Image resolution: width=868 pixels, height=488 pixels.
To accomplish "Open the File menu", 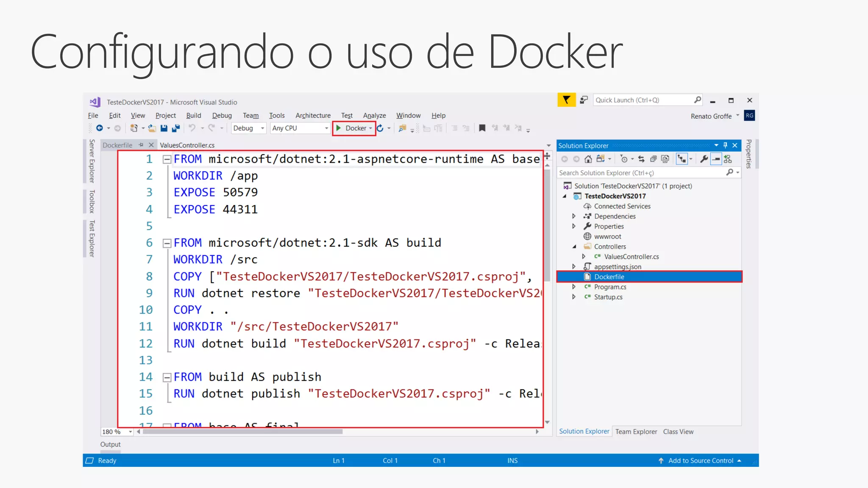I will (x=93, y=115).
